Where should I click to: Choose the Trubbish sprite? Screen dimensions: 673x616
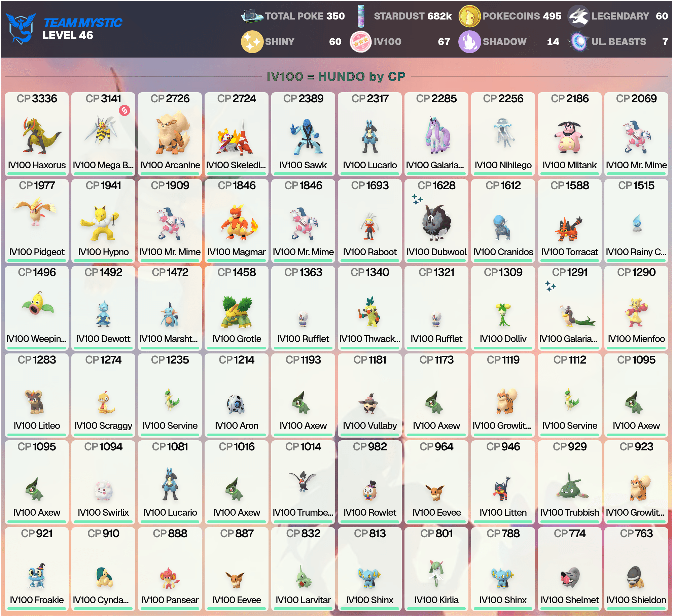point(572,486)
